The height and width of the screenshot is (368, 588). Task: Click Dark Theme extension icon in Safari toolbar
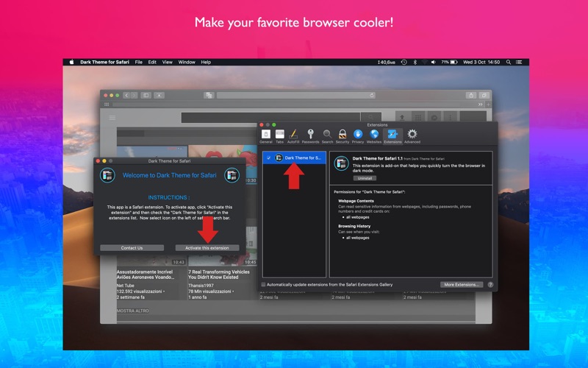(209, 96)
